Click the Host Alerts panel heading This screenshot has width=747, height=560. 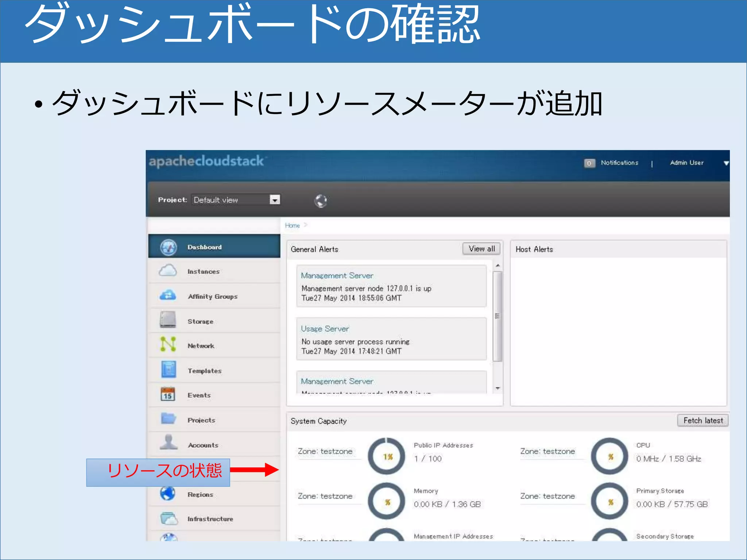pyautogui.click(x=534, y=249)
